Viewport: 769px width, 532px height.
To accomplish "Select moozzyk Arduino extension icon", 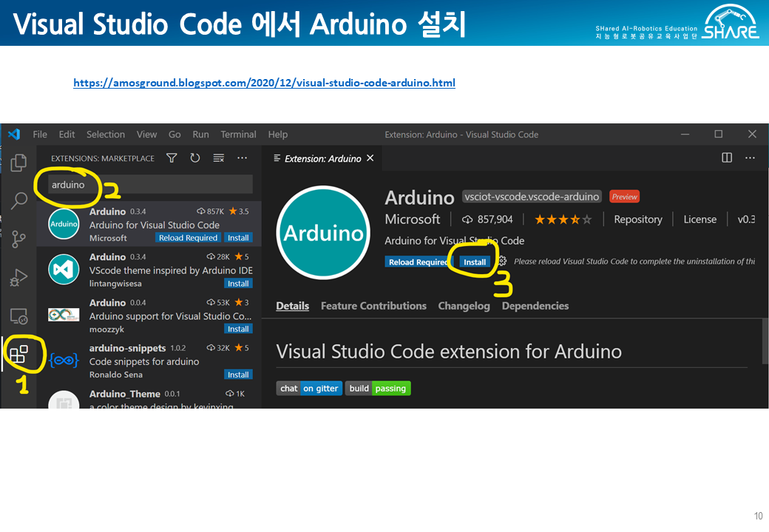I will 64,315.
